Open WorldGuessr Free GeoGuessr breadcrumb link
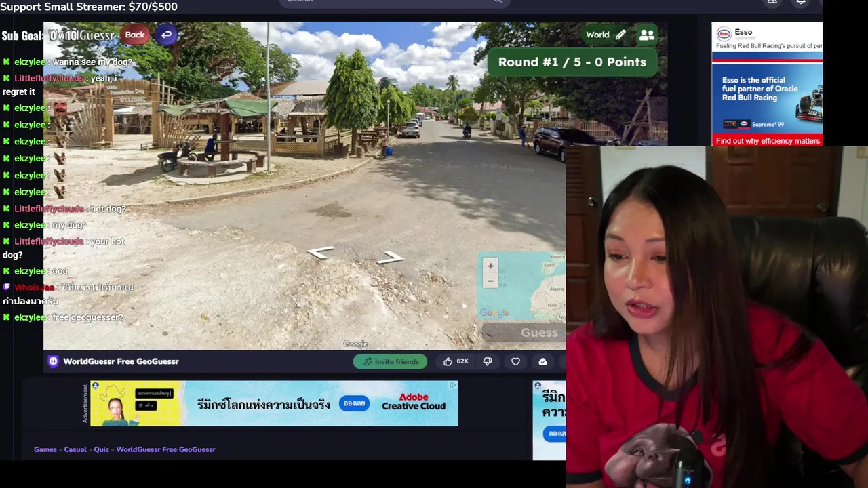 pos(165,449)
